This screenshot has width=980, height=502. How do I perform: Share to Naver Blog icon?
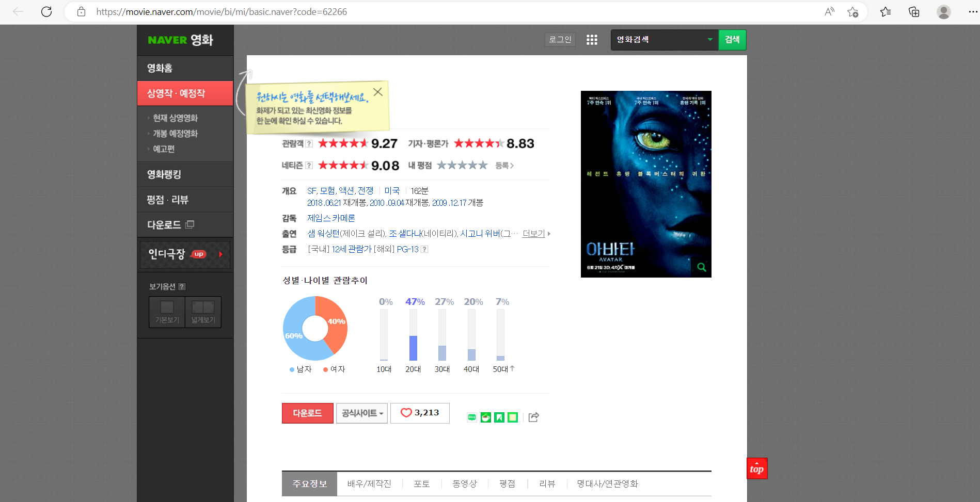[471, 417]
